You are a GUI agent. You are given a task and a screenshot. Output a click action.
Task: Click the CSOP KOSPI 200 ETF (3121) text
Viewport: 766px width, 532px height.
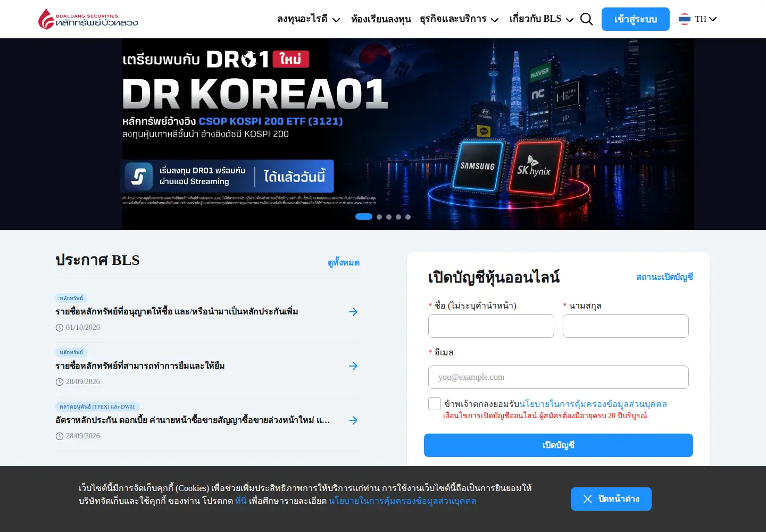coord(271,121)
